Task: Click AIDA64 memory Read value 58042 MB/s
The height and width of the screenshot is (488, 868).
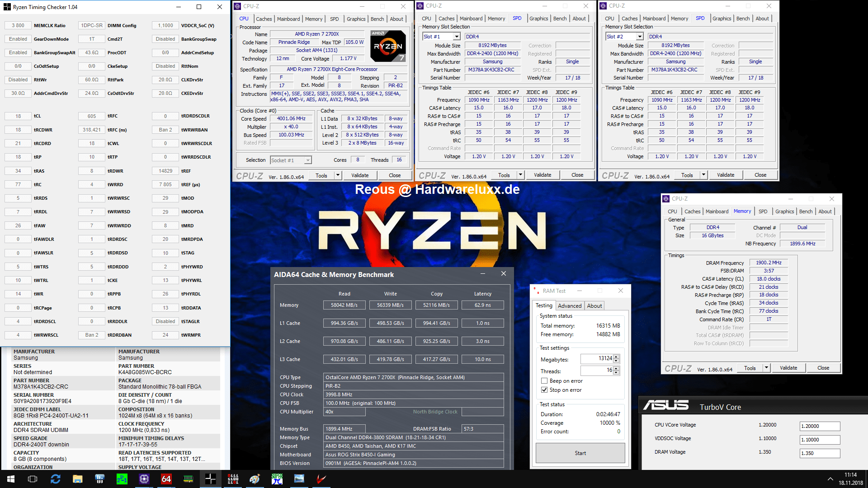Action: (x=344, y=305)
